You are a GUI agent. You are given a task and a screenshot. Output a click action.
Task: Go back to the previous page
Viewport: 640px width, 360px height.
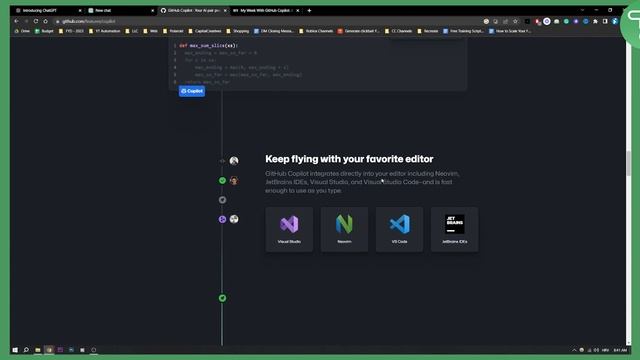click(x=17, y=21)
